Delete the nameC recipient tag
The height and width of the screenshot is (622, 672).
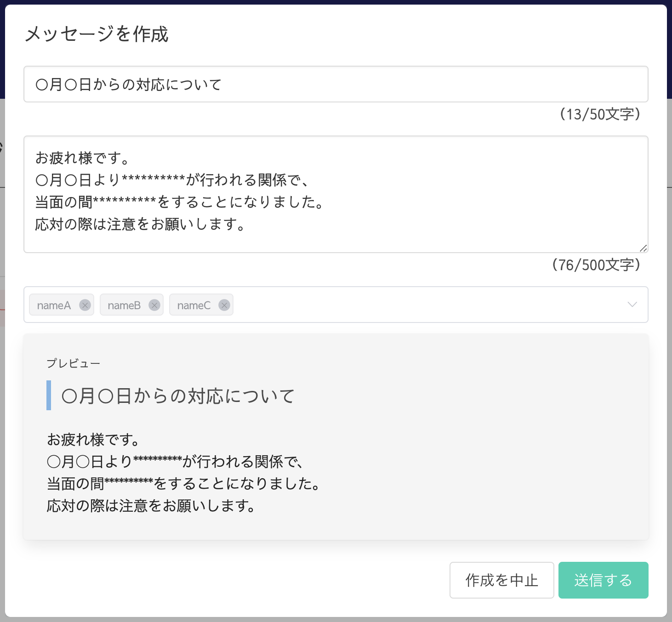(x=224, y=305)
